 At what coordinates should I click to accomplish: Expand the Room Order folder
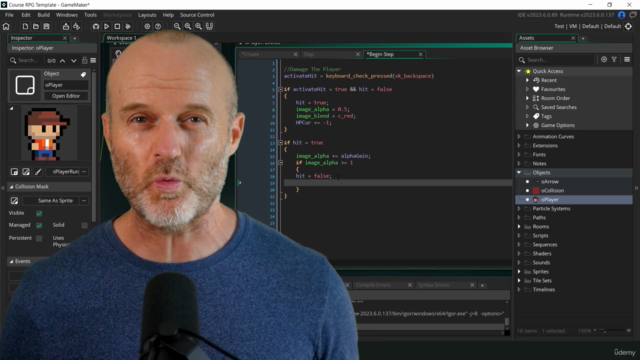(527, 98)
